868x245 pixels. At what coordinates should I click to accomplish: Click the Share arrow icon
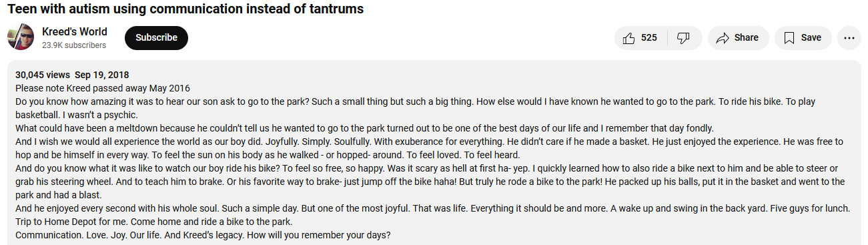click(x=722, y=38)
